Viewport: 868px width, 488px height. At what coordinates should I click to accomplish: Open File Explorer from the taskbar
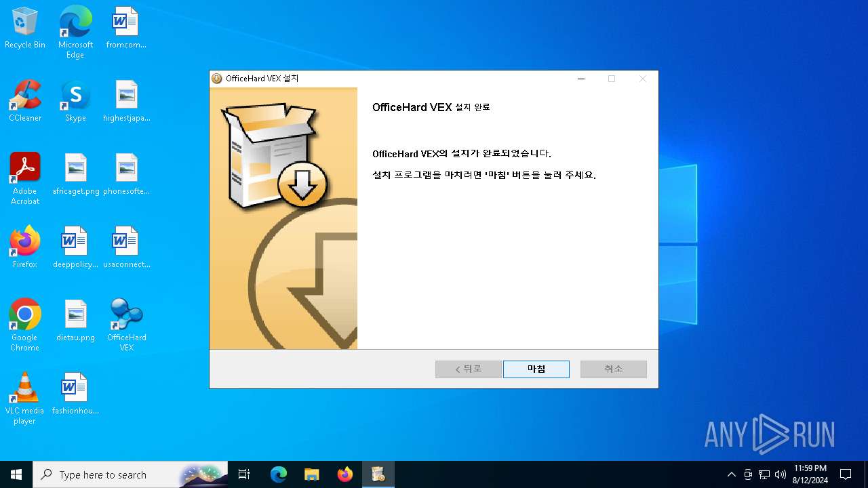click(312, 474)
